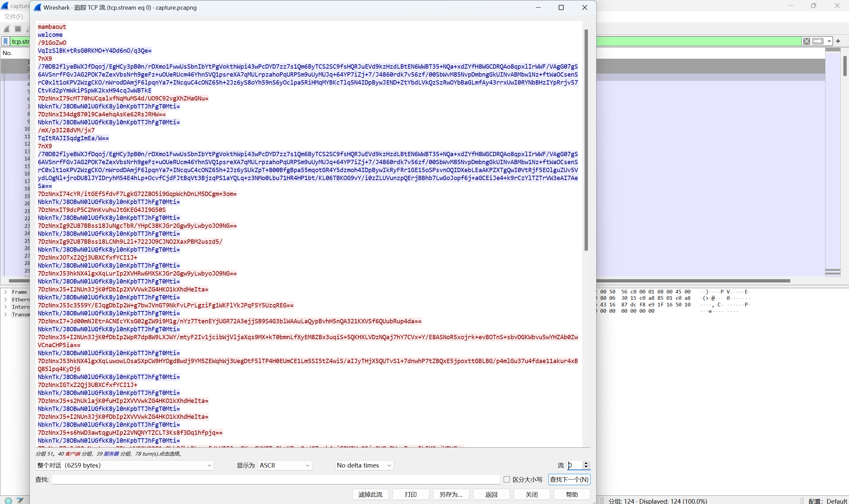Open the ASCII display format dropdown
The height and width of the screenshot is (504, 849).
(285, 465)
